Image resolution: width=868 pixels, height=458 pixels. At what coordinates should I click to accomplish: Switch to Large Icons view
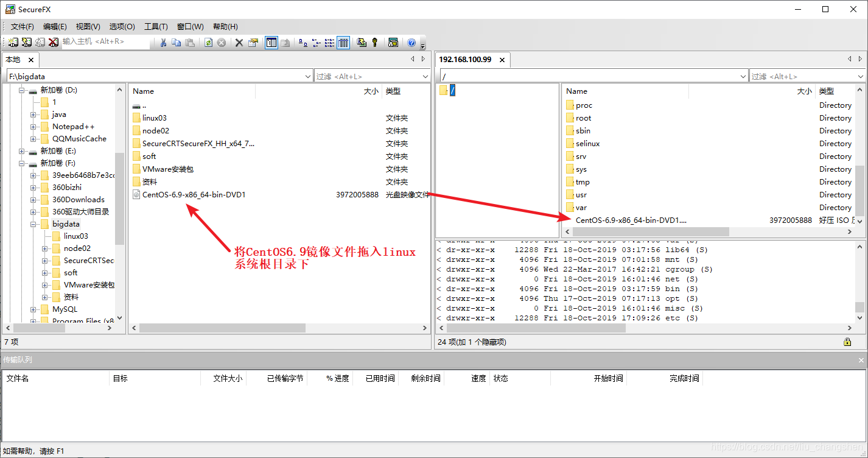click(303, 42)
